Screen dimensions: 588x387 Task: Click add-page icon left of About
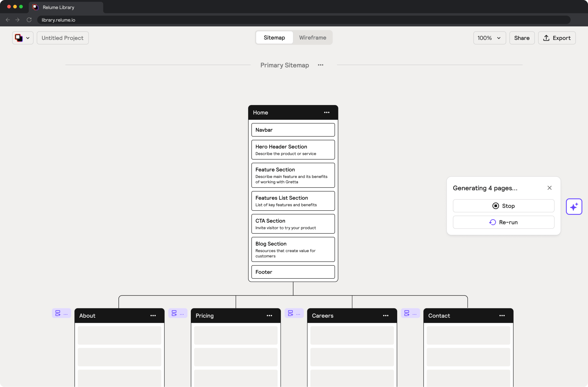[58, 313]
